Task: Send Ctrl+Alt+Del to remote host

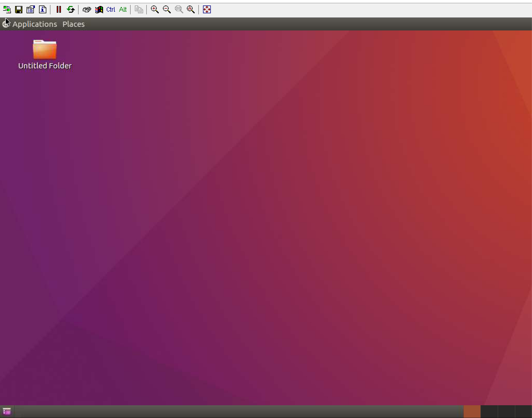Action: 87,9
